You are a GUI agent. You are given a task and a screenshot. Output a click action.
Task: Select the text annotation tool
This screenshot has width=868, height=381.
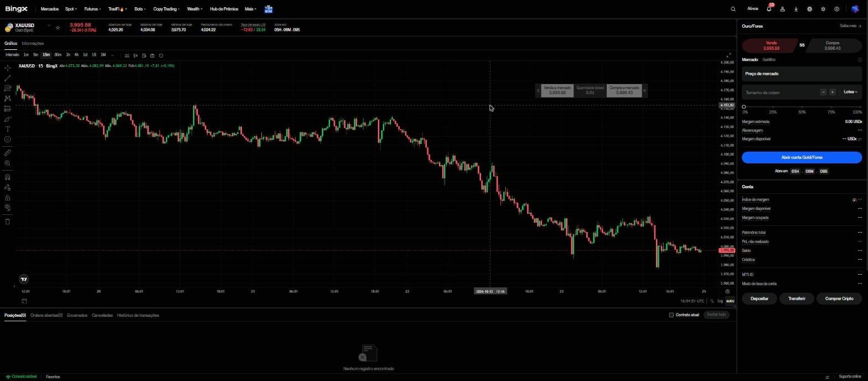(x=7, y=129)
